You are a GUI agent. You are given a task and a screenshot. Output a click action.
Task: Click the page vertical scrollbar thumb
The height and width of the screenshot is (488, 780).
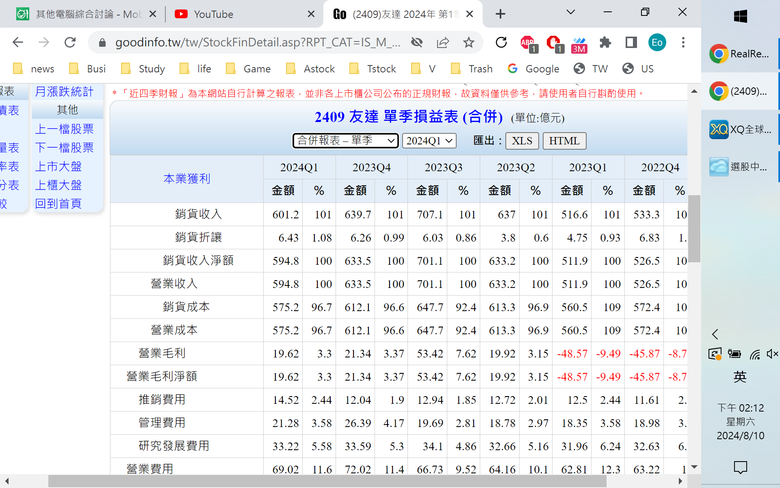pos(694,229)
